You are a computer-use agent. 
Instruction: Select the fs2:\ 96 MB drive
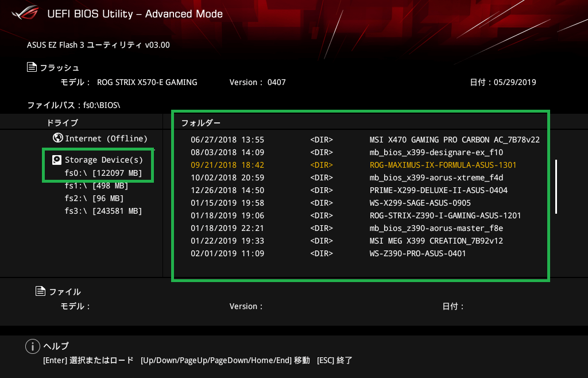pos(94,198)
